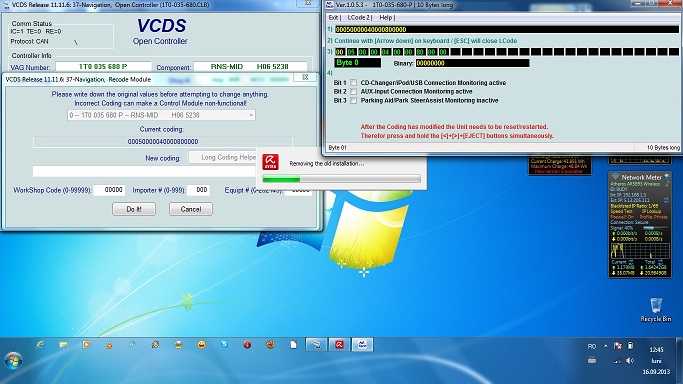Open Action Center flag in system tray
This screenshot has width=683, height=384.
[618, 346]
